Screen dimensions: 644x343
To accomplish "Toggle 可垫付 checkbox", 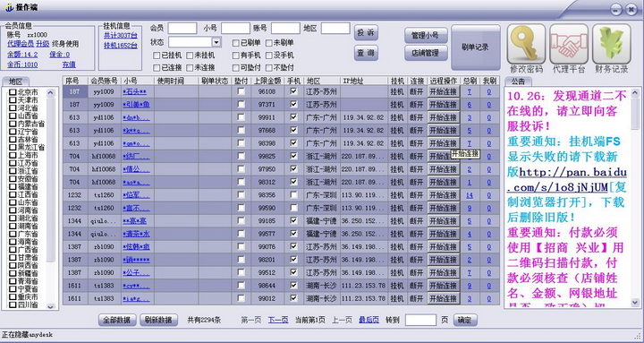I will [x=236, y=67].
